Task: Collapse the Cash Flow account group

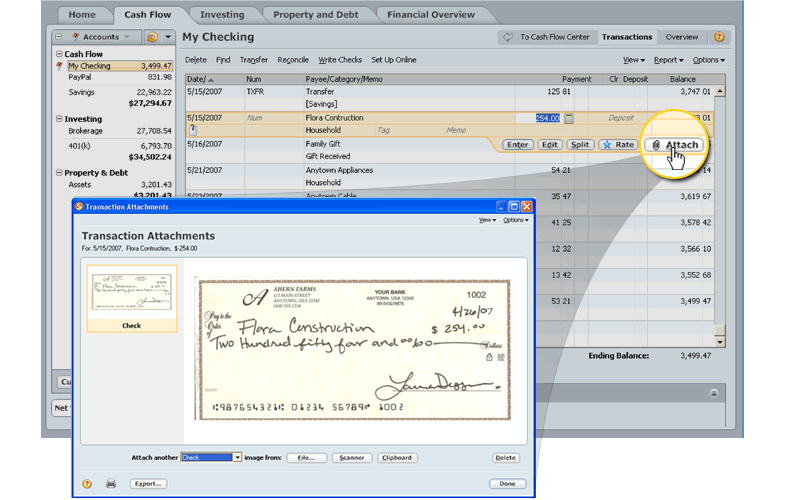Action: 60,54
